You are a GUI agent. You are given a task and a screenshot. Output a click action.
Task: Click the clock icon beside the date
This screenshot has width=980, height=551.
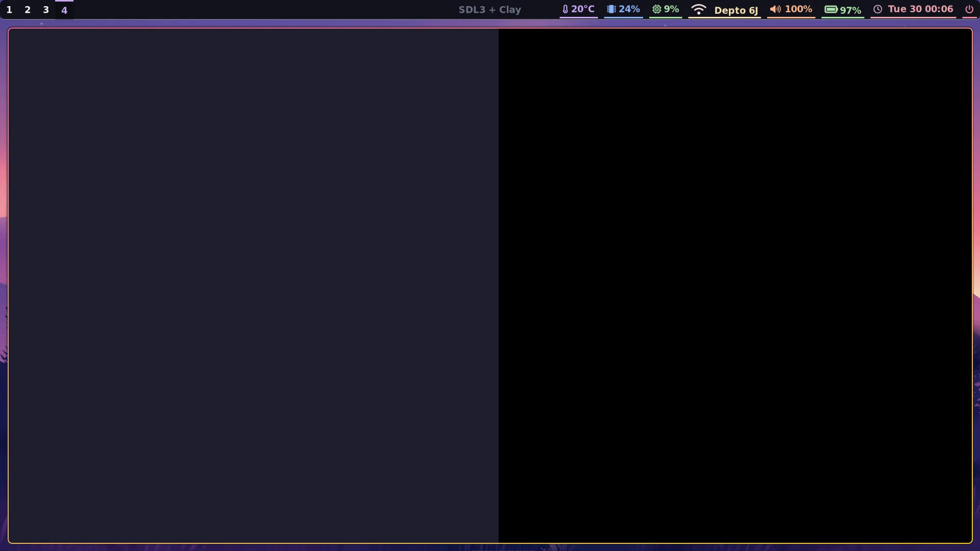point(878,9)
